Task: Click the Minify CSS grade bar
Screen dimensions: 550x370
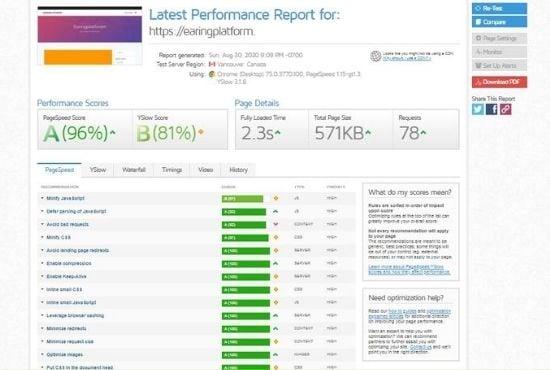Action: click(x=245, y=238)
